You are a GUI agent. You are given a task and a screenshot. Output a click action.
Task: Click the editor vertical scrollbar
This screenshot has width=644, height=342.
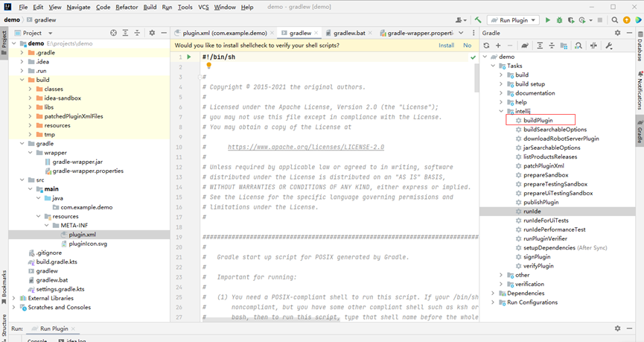(x=476, y=78)
